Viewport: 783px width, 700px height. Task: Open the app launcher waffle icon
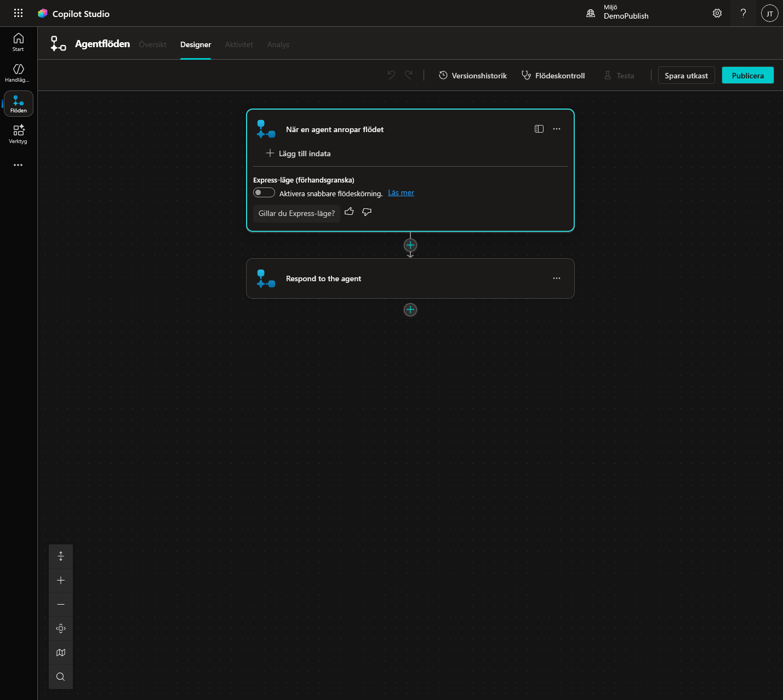coord(18,13)
